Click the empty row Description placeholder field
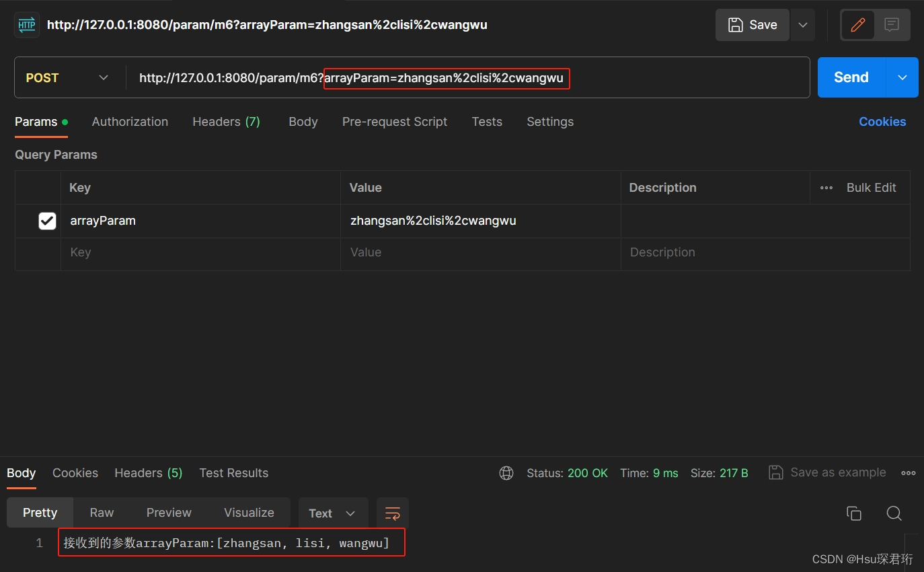The image size is (924, 572). click(765, 254)
